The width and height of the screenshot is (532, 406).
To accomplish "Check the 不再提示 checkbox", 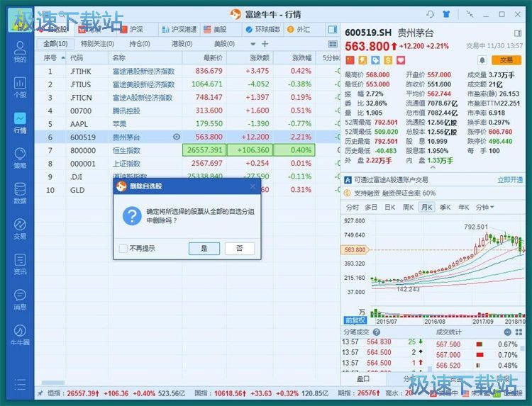I will pos(123,249).
